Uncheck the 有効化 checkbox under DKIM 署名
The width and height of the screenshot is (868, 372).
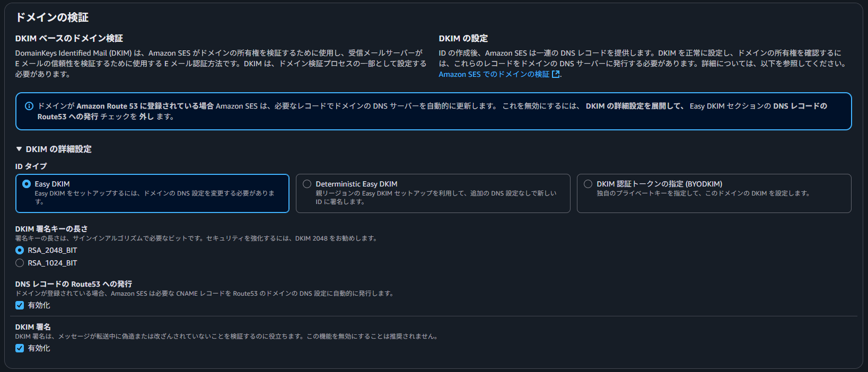click(20, 348)
